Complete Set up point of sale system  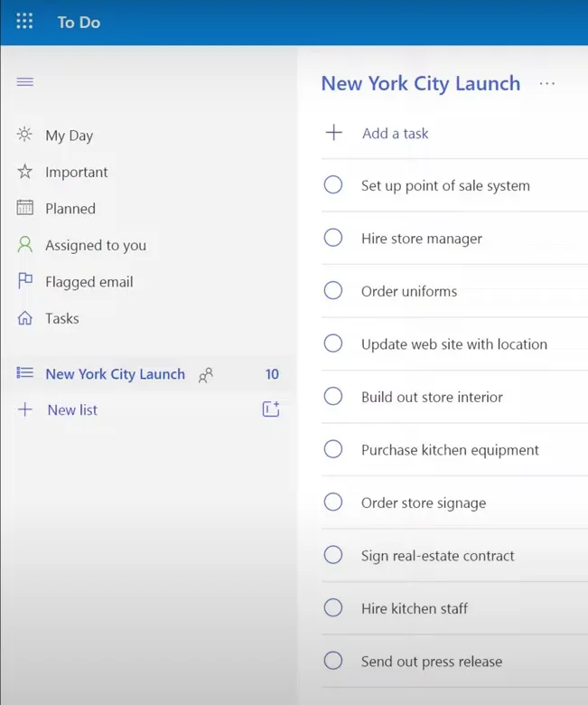tap(333, 184)
